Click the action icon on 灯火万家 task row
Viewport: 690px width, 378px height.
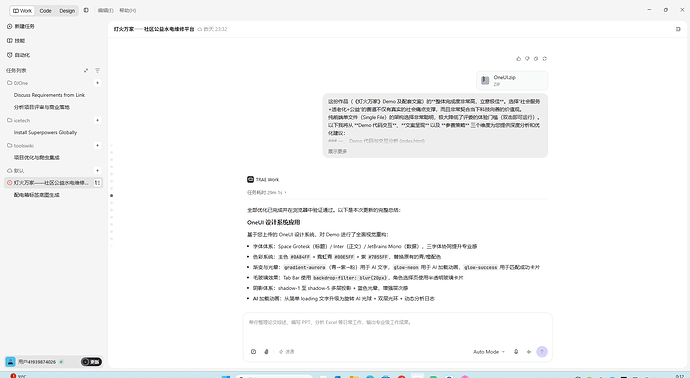click(x=97, y=183)
